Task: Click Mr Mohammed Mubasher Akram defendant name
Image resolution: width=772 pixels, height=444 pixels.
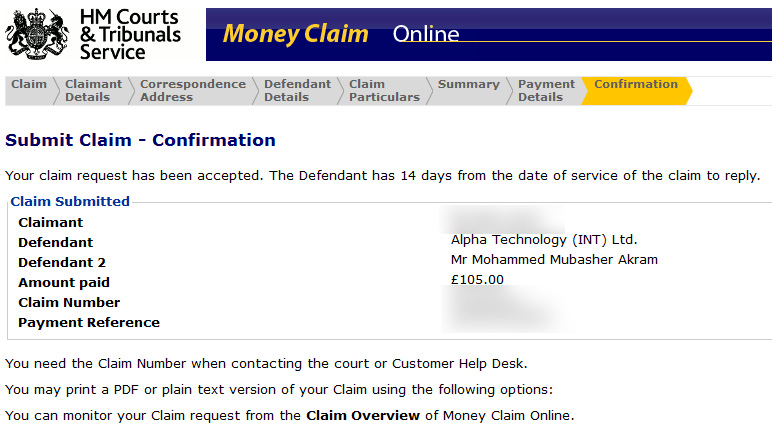Action: tap(554, 259)
